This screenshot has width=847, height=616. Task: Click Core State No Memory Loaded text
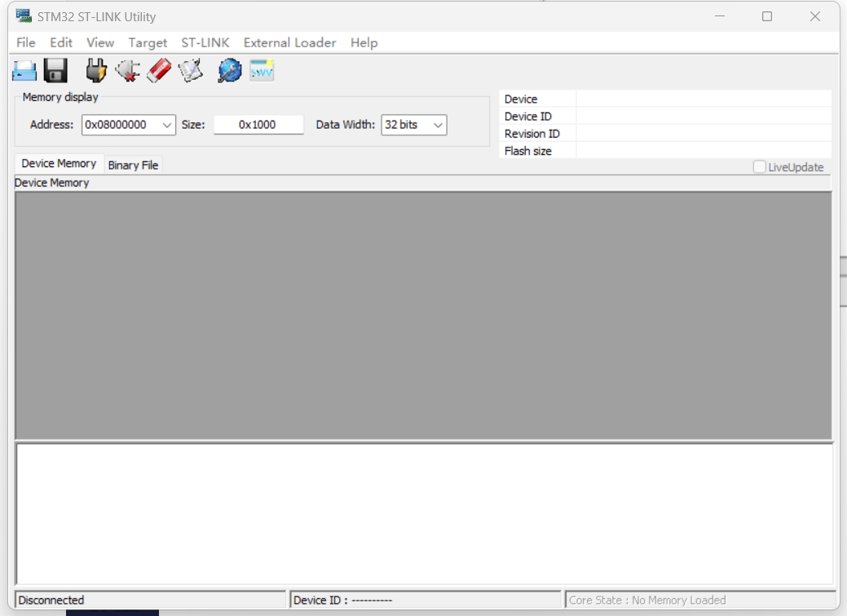click(x=647, y=601)
